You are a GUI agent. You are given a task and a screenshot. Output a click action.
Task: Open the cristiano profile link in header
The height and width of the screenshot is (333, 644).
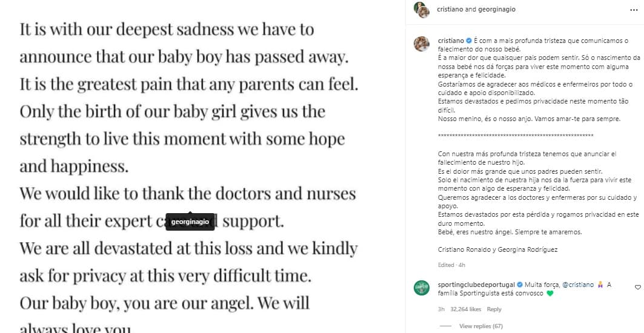pos(449,10)
